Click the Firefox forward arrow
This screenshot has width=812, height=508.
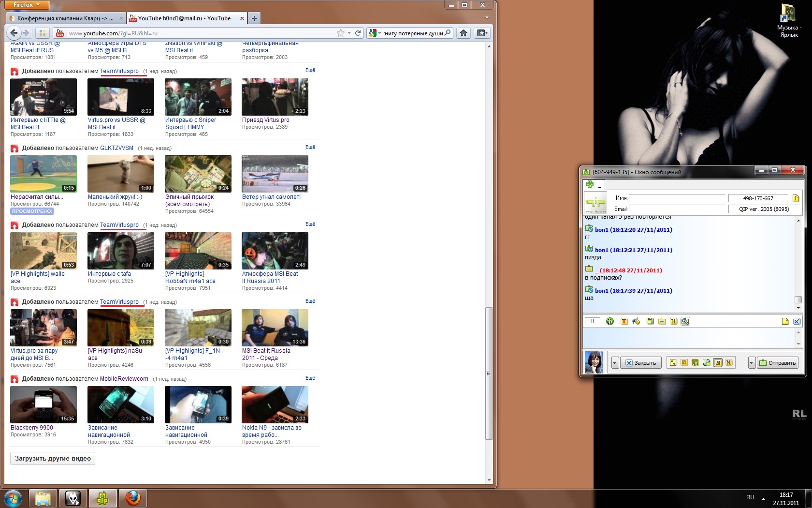click(26, 33)
